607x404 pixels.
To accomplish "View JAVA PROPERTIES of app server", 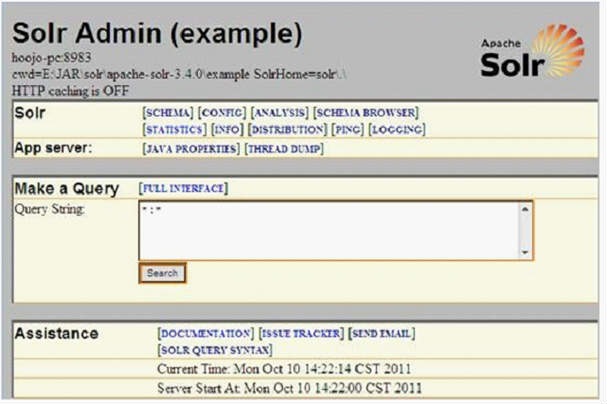I will 191,149.
